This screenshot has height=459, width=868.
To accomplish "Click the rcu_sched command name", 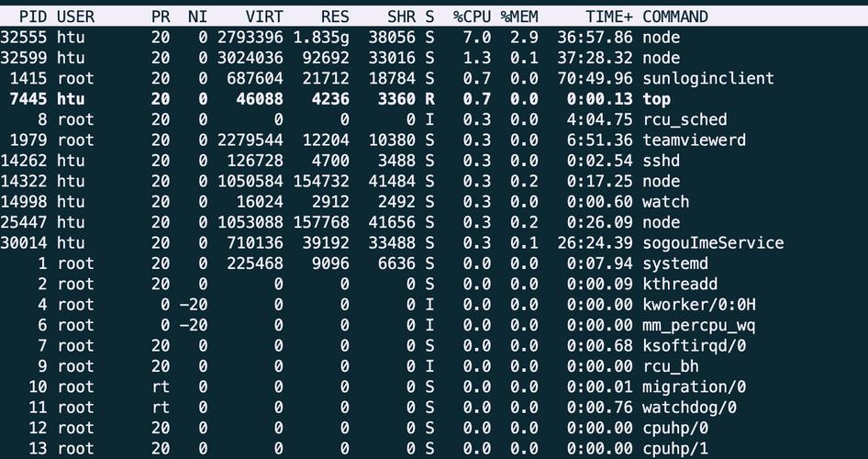I will (684, 119).
